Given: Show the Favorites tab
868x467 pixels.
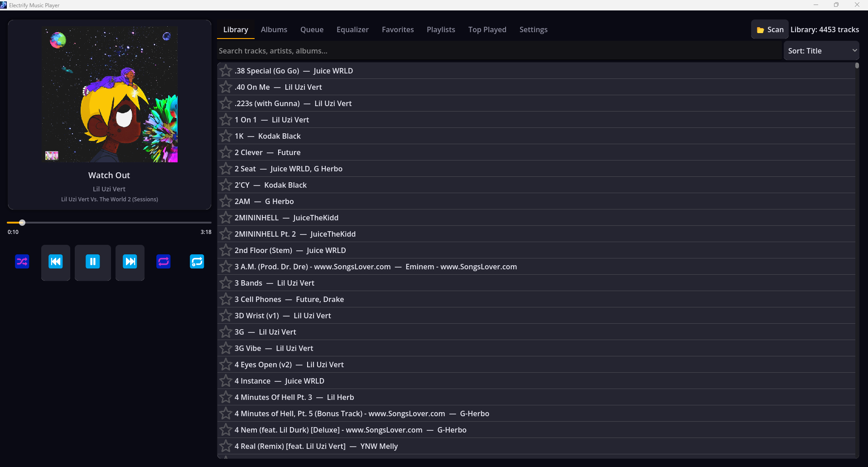Looking at the screenshot, I should pos(398,29).
